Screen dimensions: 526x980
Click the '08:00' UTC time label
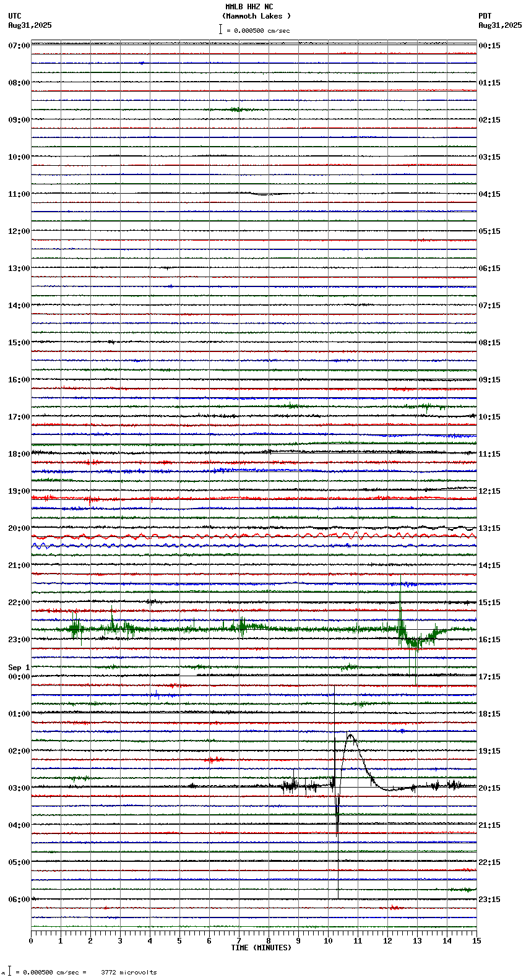pos(19,83)
